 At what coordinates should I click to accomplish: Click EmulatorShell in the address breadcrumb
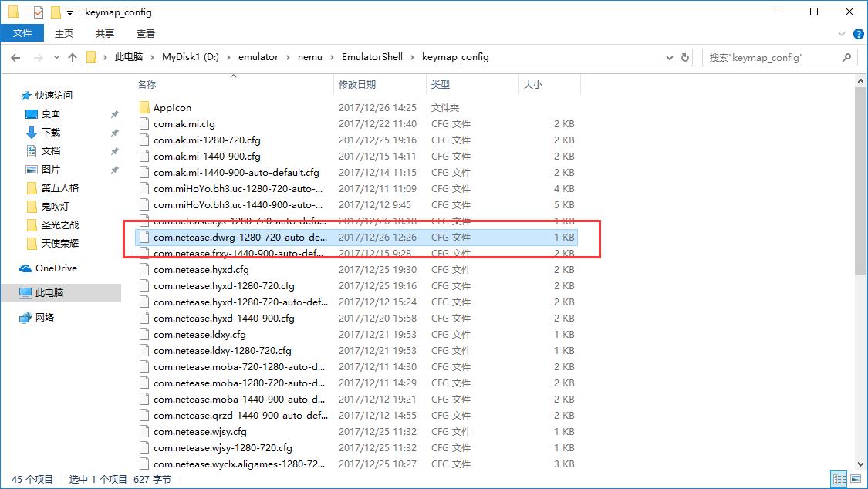point(377,57)
